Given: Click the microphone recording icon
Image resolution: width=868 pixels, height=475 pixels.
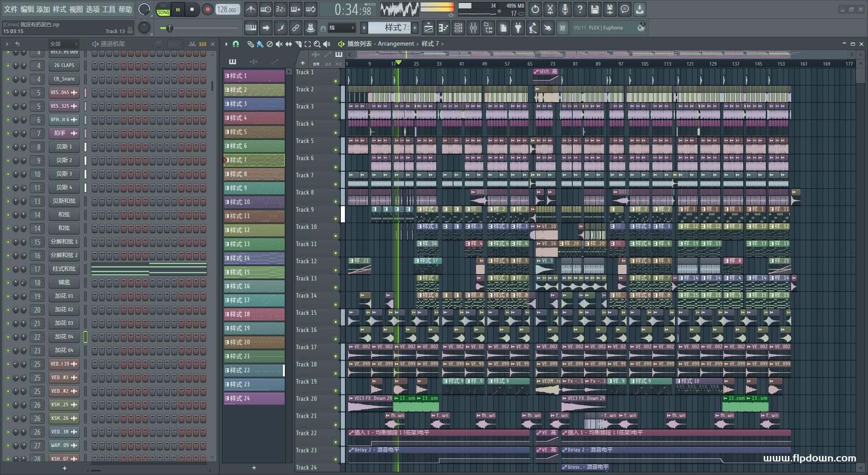Looking at the screenshot, I should pos(565,9).
